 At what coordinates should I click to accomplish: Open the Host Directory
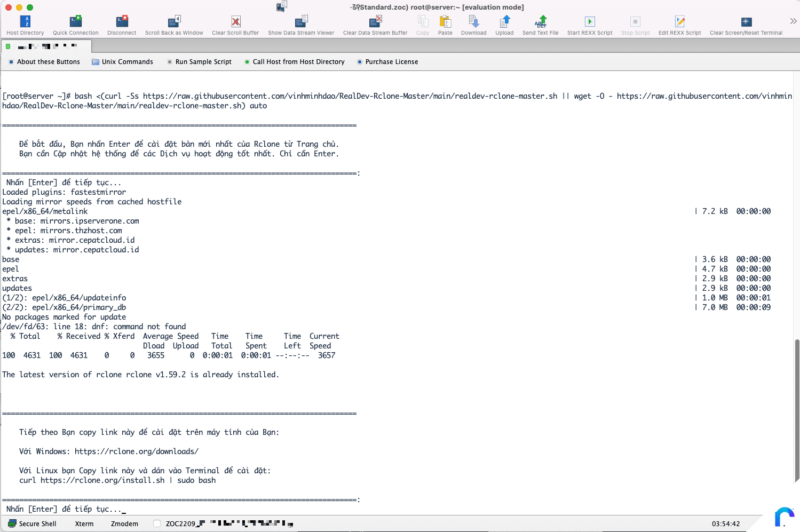point(25,25)
